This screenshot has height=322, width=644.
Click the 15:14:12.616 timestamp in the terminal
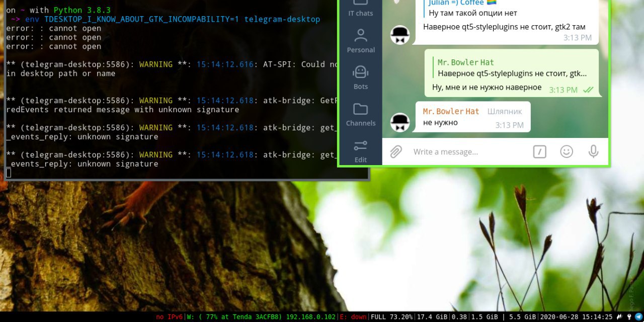point(225,64)
